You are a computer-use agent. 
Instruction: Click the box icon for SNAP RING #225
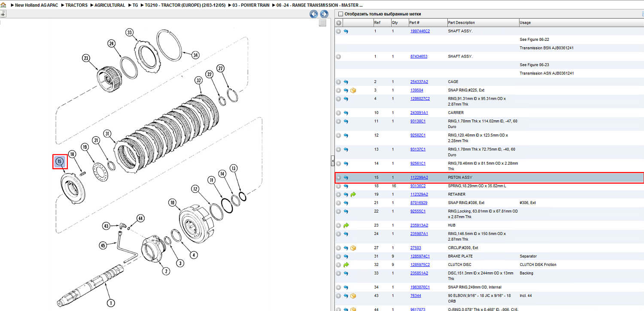pos(353,90)
